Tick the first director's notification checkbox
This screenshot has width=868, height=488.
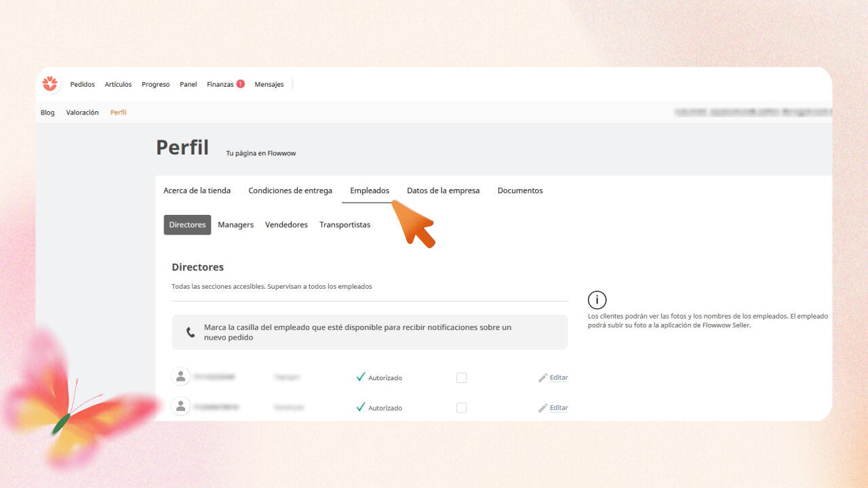click(462, 378)
